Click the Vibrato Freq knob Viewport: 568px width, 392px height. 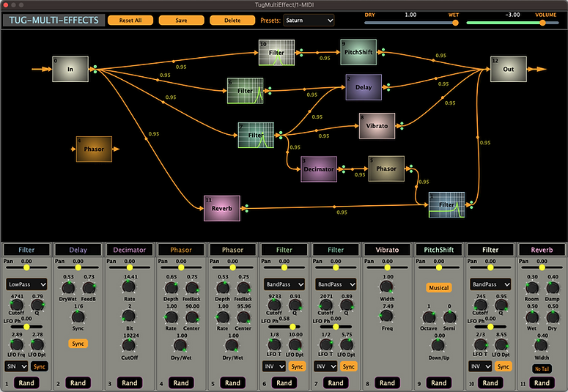point(386,316)
